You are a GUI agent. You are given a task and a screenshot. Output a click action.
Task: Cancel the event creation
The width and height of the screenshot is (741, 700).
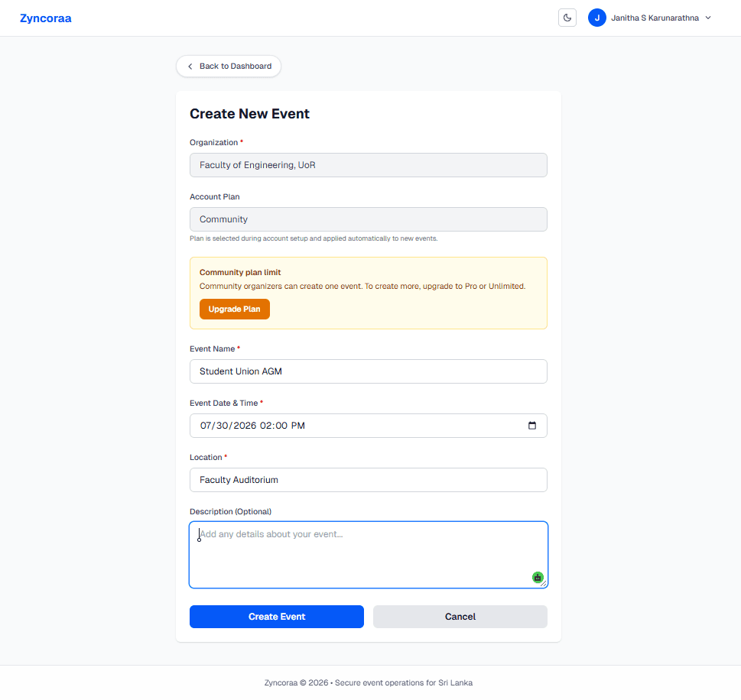[x=460, y=617]
